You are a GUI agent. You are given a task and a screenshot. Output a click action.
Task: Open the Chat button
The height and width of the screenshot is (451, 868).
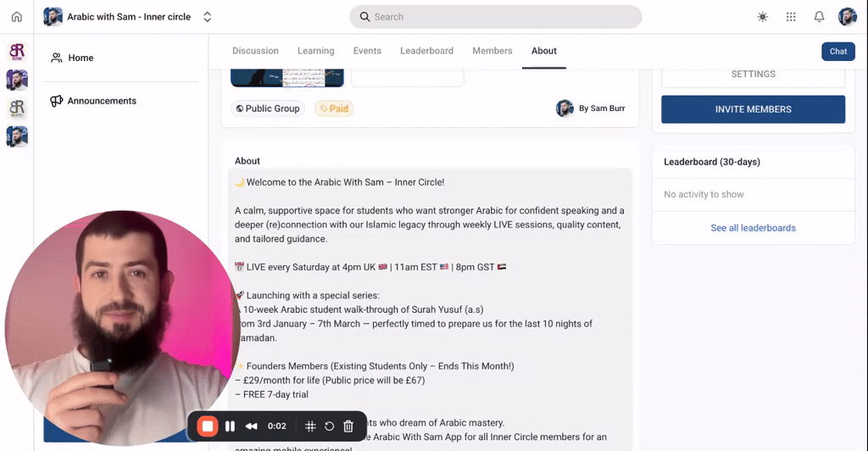[x=838, y=52]
